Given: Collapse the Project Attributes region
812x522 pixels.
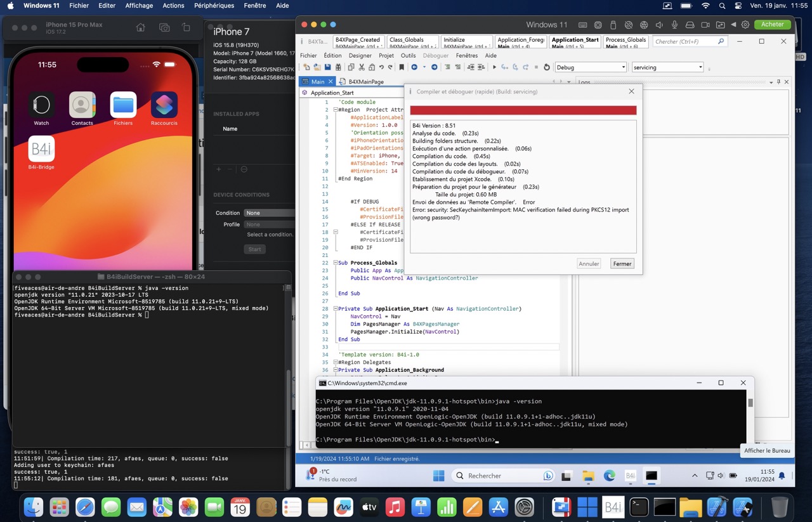Looking at the screenshot, I should pyautogui.click(x=335, y=110).
